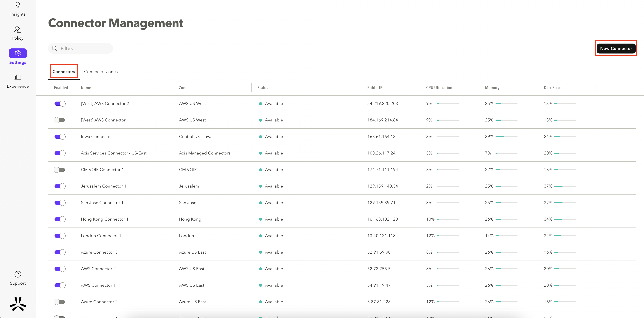Screen dimensions: 644x318
Task: Select the Connectors tab
Action: (x=64, y=72)
